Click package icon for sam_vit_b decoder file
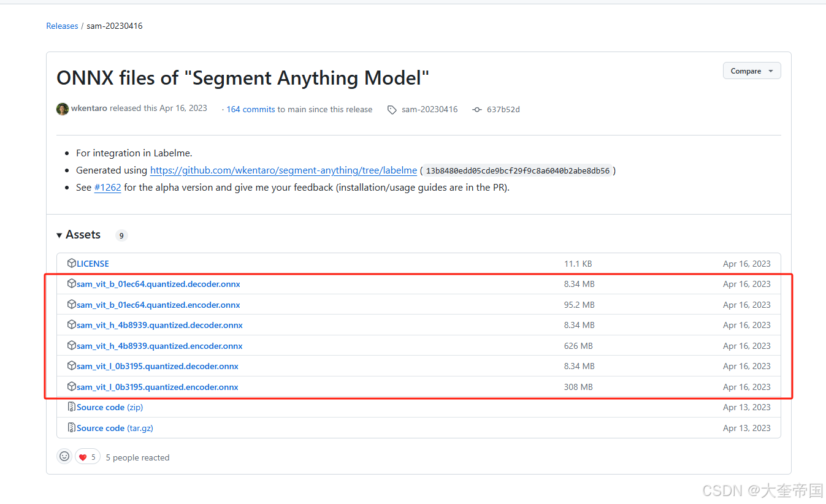Screen dimensions: 826x504 pyautogui.click(x=72, y=284)
